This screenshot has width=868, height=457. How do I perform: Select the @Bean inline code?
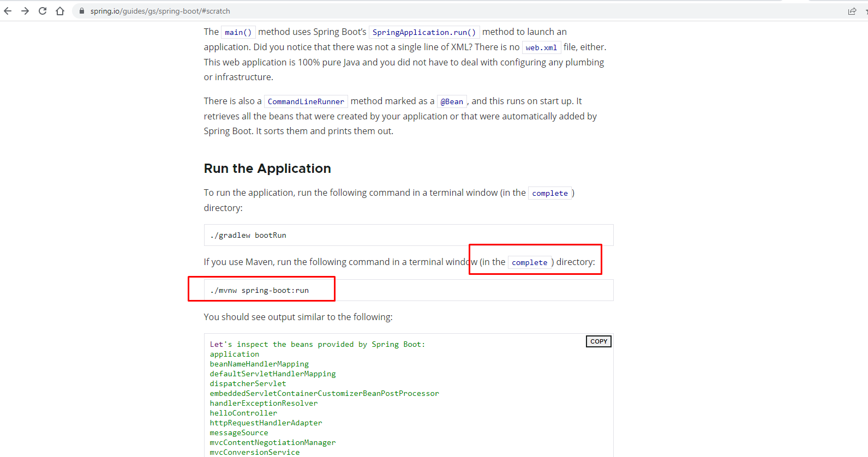point(452,101)
